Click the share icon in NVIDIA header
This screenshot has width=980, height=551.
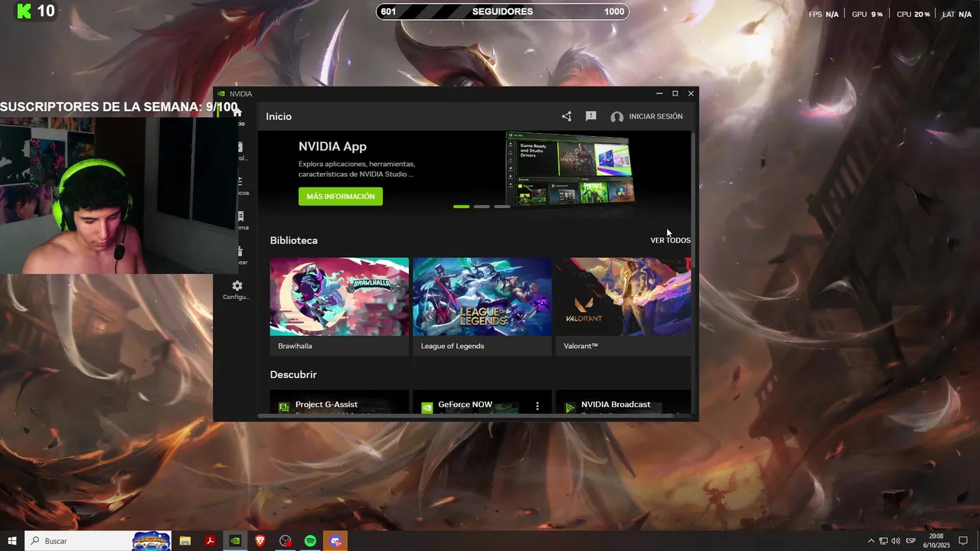tap(567, 116)
